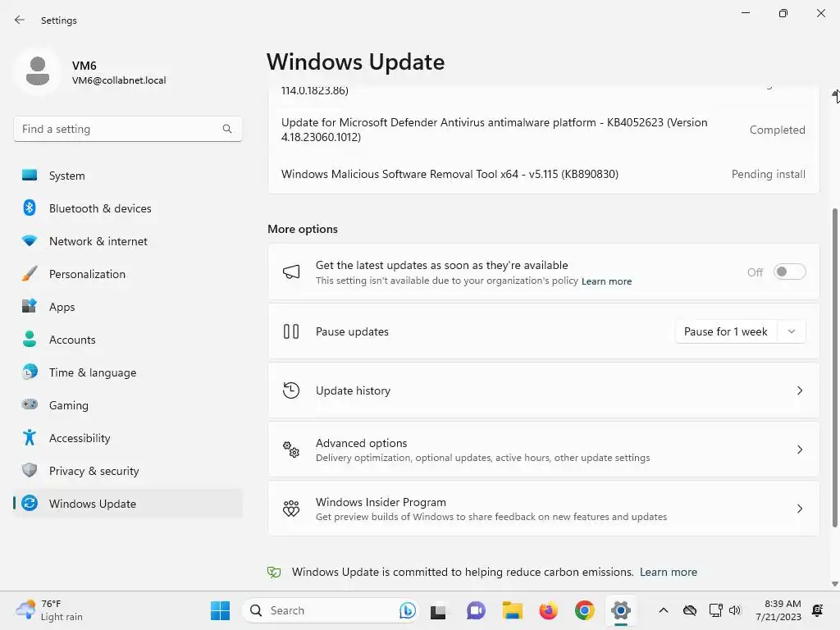Click the taskbar Search box

click(x=330, y=610)
